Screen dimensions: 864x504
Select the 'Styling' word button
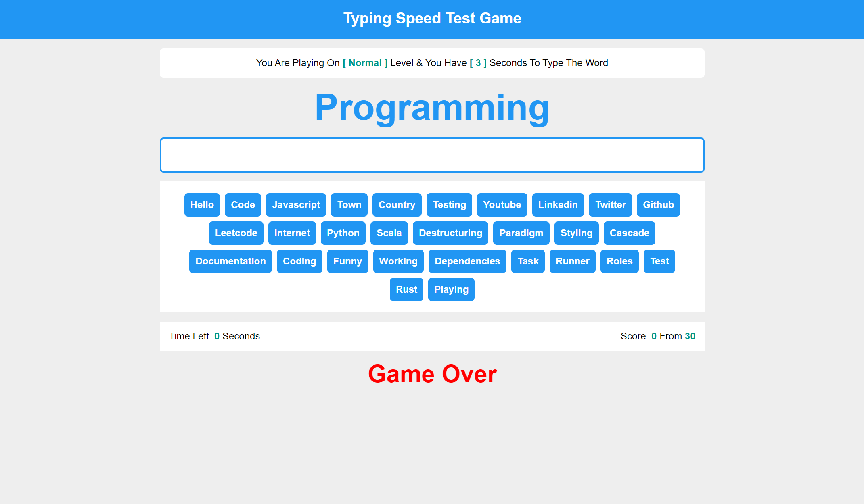(576, 233)
